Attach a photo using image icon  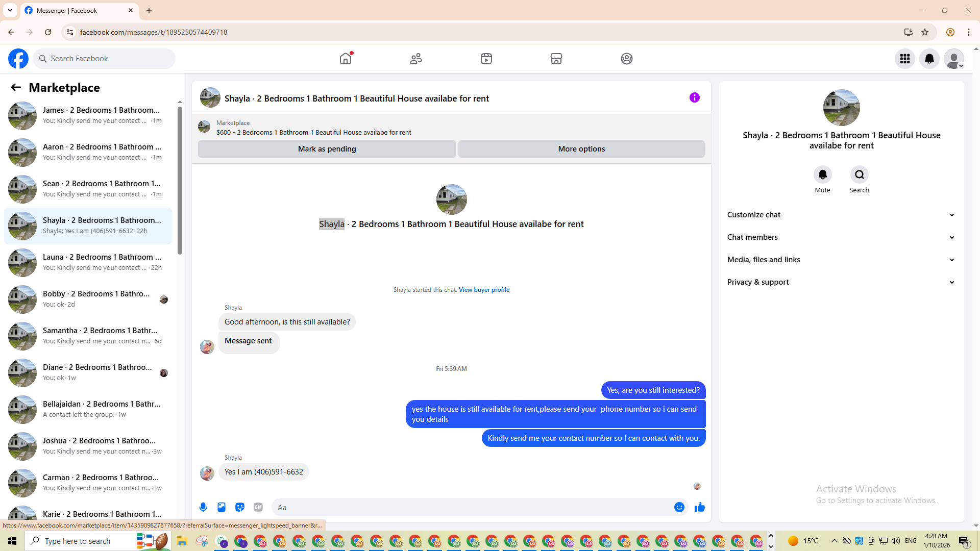pos(222,507)
